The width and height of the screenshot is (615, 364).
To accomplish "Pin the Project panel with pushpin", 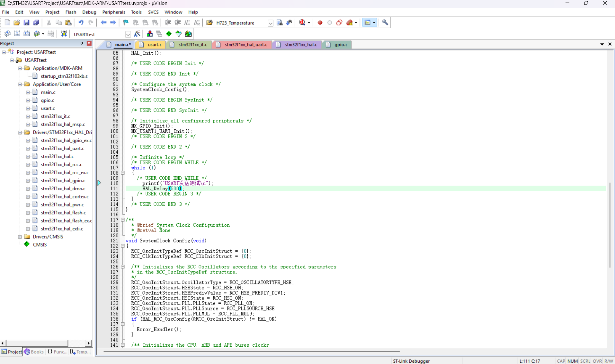I will pyautogui.click(x=82, y=43).
